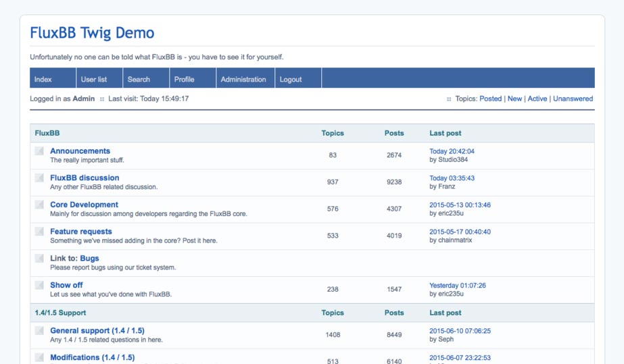Show Unanswered topics
The height and width of the screenshot is (364, 624).
573,99
